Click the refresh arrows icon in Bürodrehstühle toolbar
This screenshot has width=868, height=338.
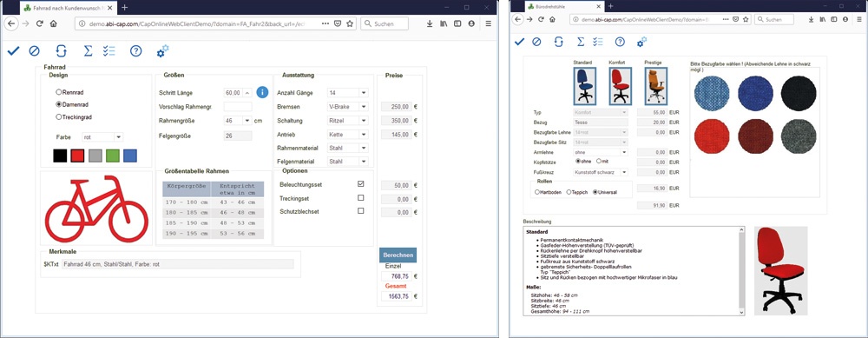[x=558, y=42]
